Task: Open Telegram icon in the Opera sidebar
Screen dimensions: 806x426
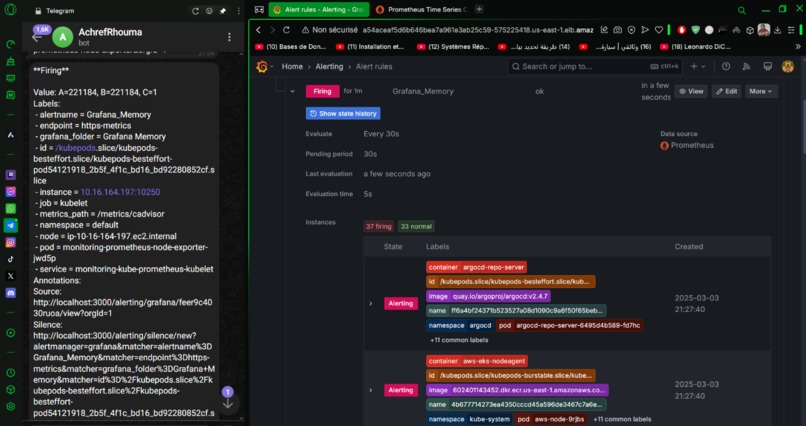Action: pyautogui.click(x=10, y=226)
